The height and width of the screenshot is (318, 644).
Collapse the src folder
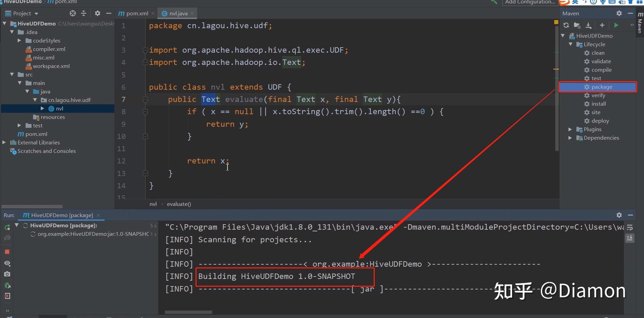coord(12,75)
